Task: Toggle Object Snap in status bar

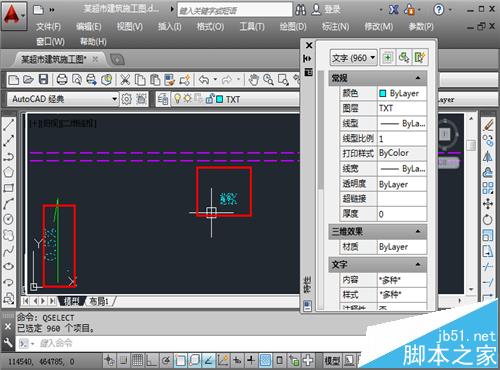Action: point(180,360)
